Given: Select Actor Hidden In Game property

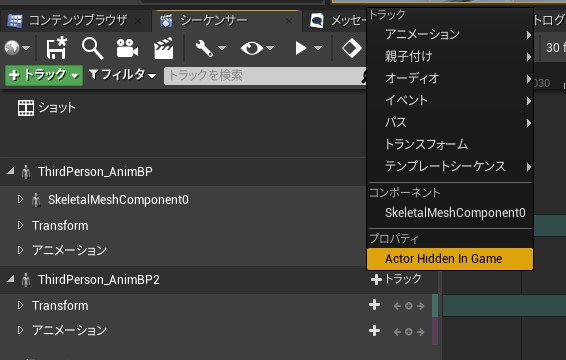Looking at the screenshot, I should [x=450, y=259].
